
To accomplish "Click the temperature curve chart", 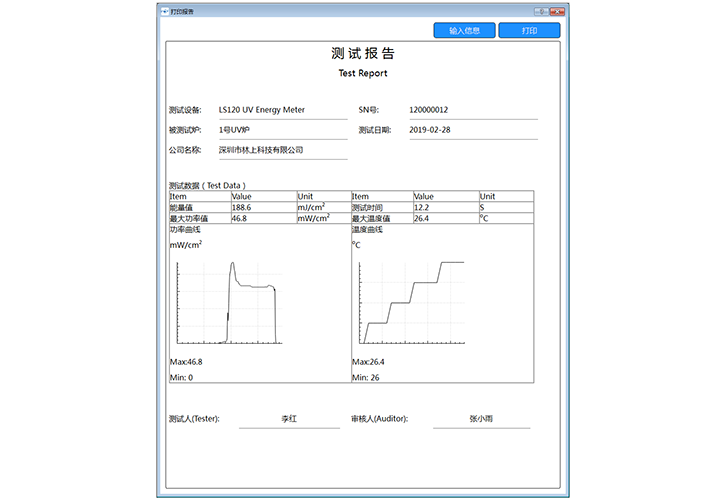I will point(410,301).
